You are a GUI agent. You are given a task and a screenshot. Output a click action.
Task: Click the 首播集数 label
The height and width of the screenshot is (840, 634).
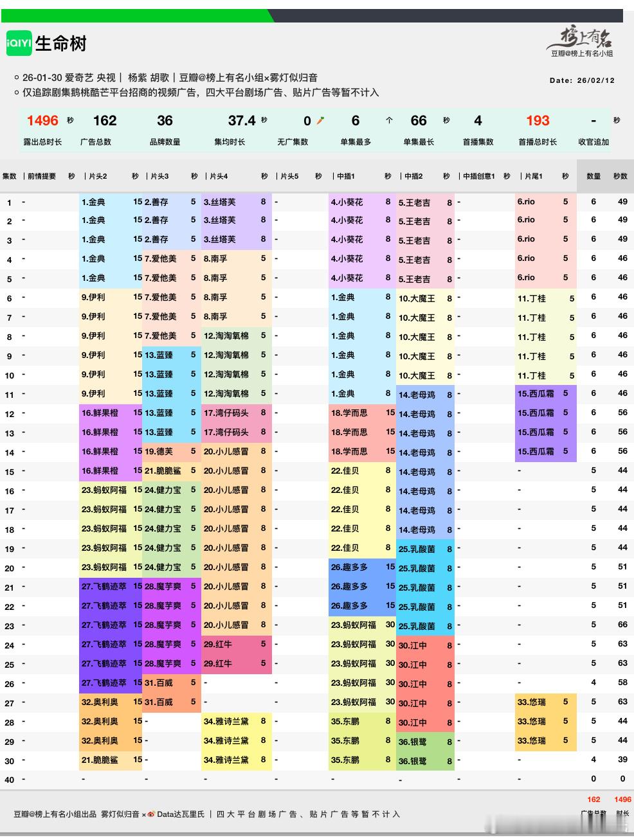coord(478,142)
